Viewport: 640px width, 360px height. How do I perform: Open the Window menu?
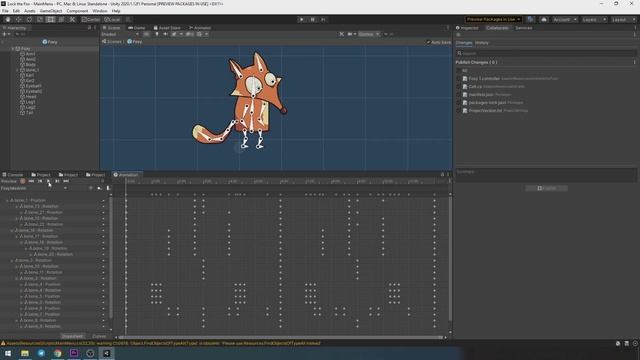tap(100, 11)
